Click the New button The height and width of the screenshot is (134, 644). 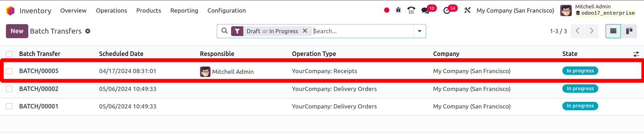pyautogui.click(x=17, y=31)
